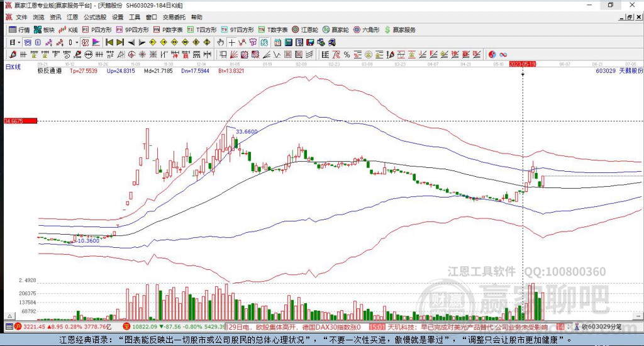Click the calendar icon in toolbar

pyautogui.click(x=277, y=42)
